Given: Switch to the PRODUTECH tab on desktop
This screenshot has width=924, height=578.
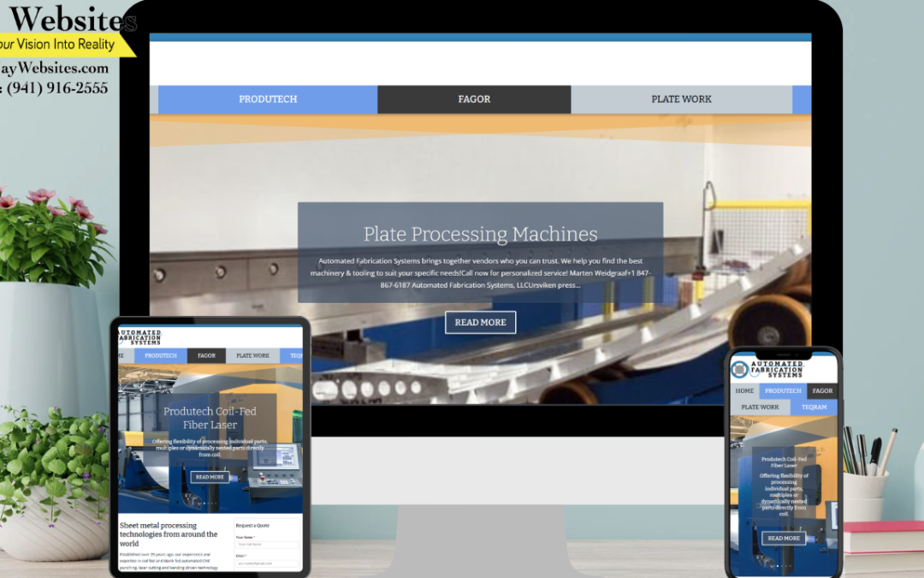Looking at the screenshot, I should click(x=268, y=98).
